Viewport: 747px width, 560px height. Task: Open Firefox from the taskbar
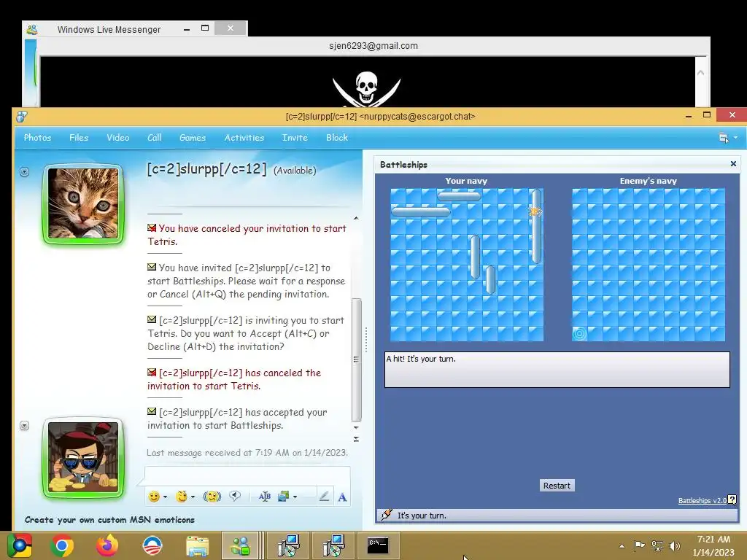click(107, 545)
